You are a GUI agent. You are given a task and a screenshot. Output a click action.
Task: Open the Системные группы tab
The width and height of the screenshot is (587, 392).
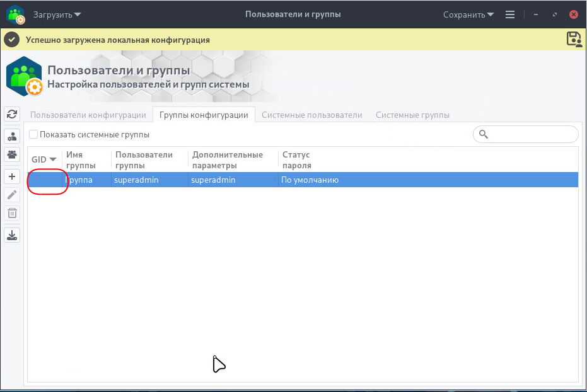click(412, 115)
